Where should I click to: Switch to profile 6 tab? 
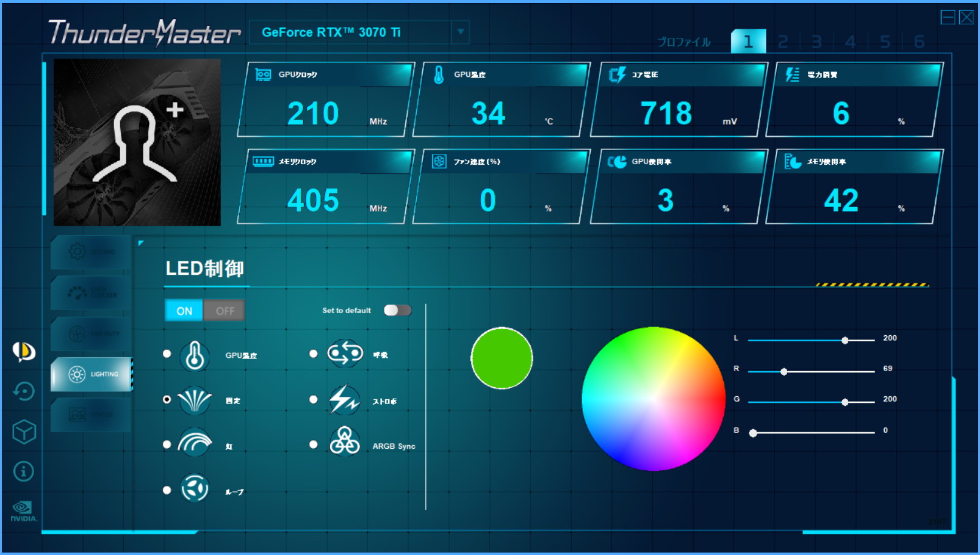[919, 42]
